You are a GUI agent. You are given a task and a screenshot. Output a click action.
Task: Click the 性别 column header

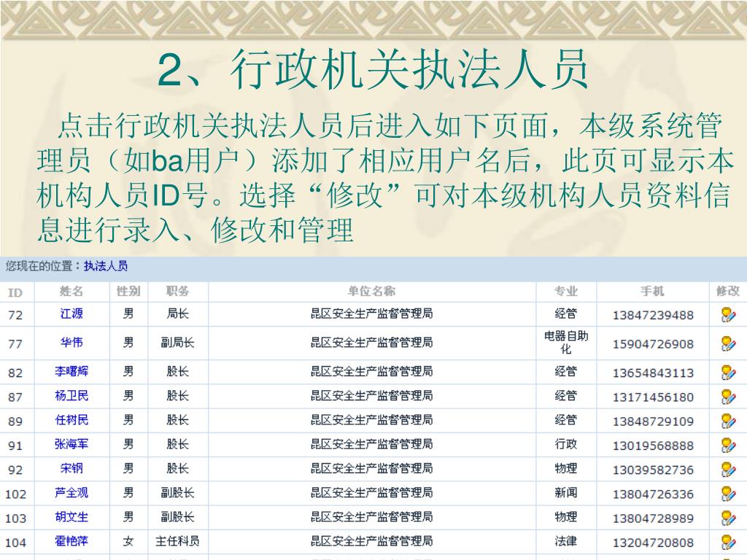click(128, 292)
